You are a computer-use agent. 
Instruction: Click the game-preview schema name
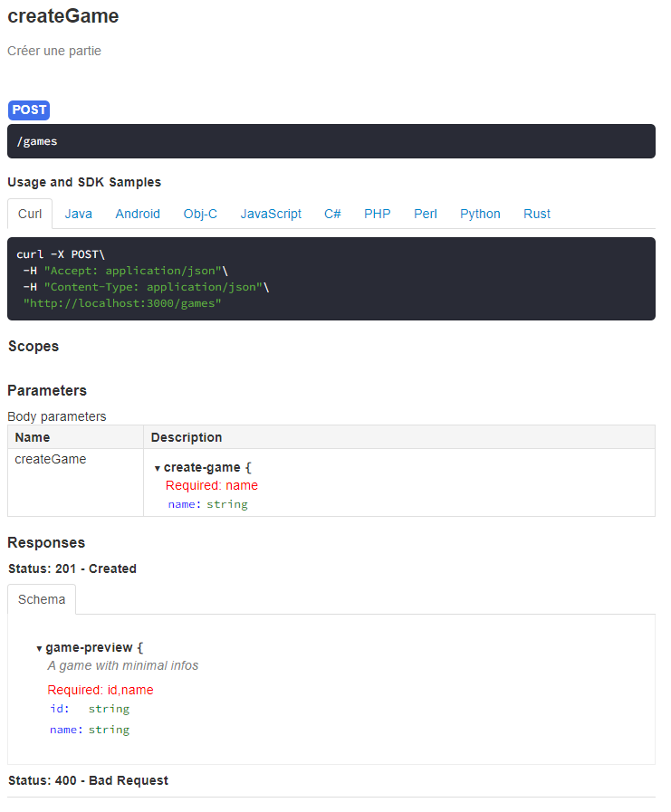coord(89,647)
